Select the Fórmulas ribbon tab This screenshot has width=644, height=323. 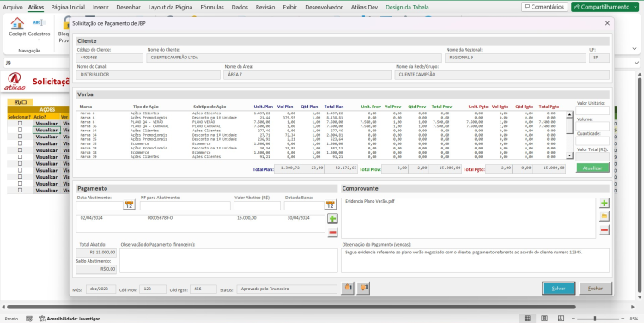(x=212, y=7)
